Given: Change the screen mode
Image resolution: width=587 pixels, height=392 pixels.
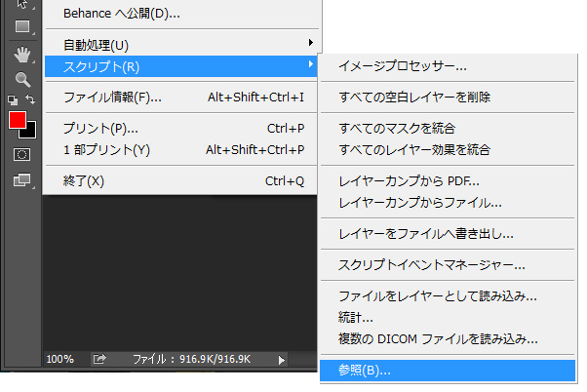Looking at the screenshot, I should coord(22,180).
